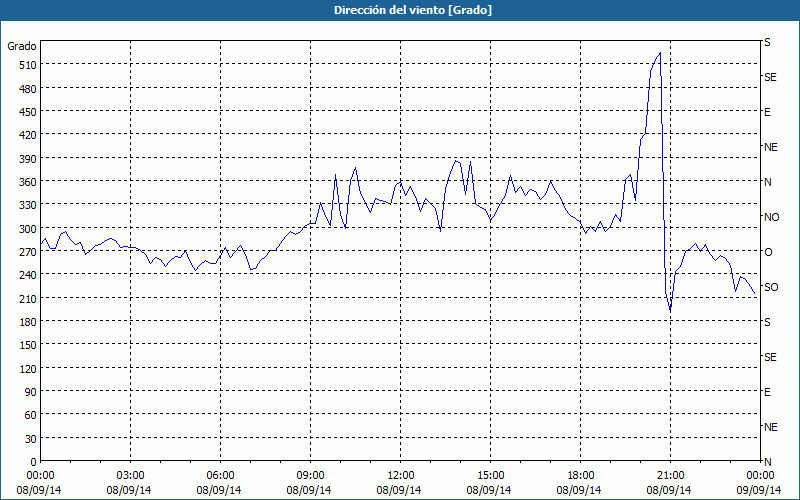Screen dimensions: 800x500
Task: Click the 300 y-axis tick label
Action: click(28, 229)
